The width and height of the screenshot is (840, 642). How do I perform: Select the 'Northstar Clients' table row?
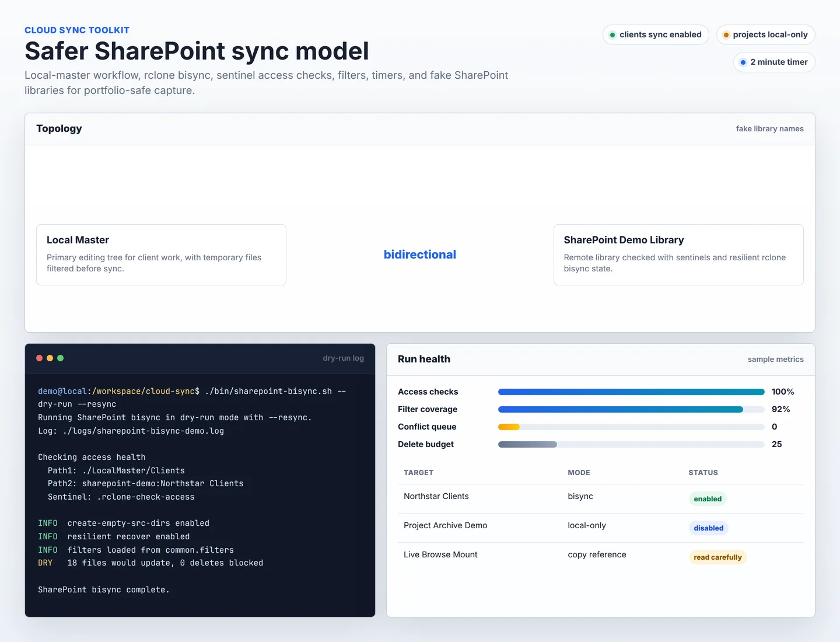coord(601,498)
